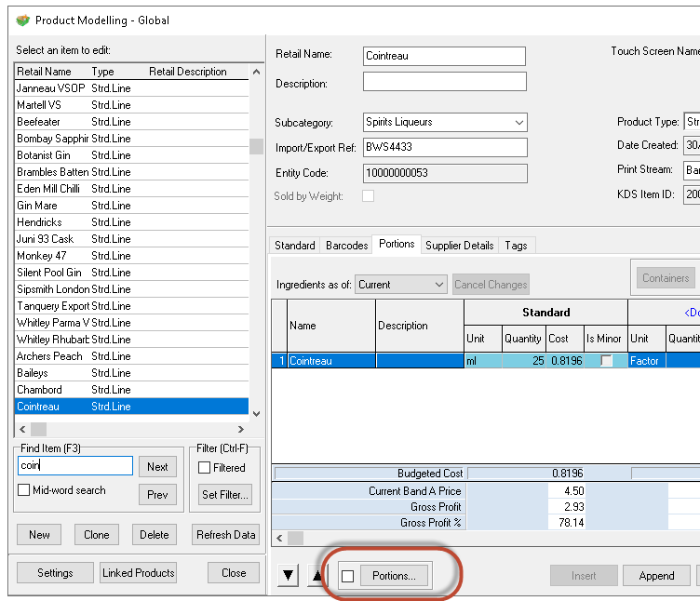Click the Retail Name column header
700x601 pixels.
52,72
